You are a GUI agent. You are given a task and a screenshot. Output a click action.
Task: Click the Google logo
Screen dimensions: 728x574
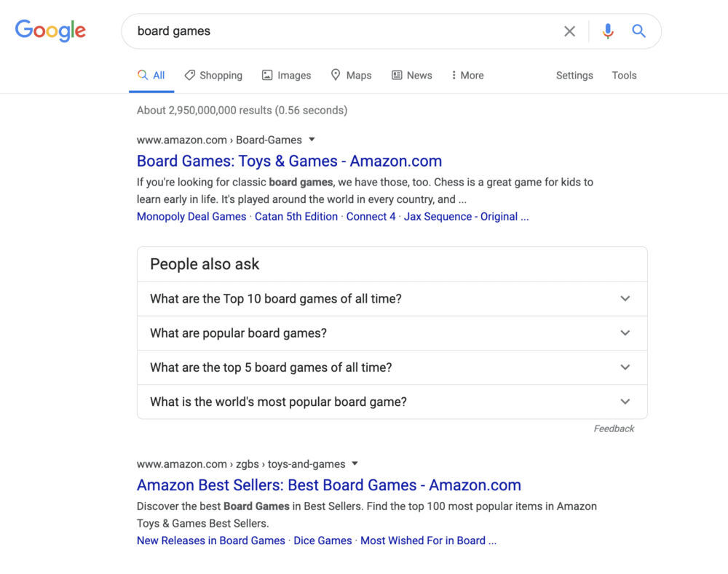(50, 31)
